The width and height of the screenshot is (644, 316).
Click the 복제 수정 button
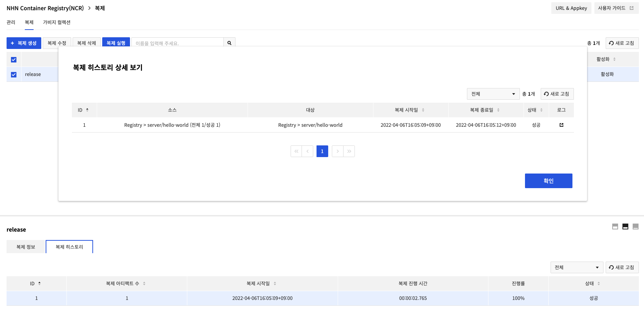click(x=57, y=43)
